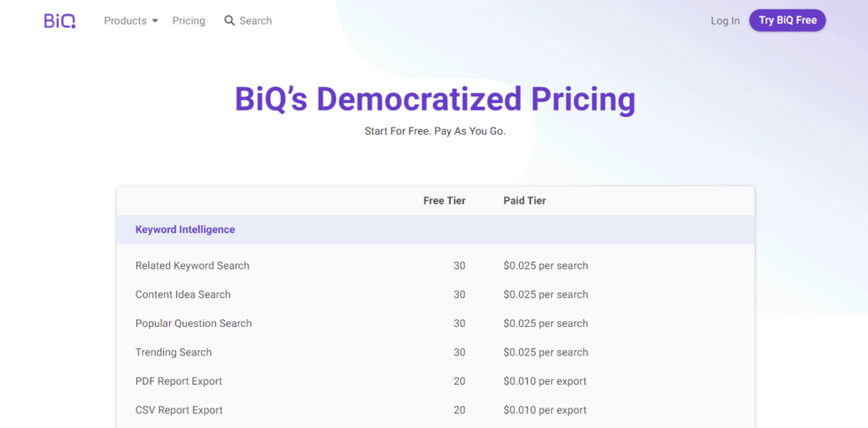The width and height of the screenshot is (868, 428).
Task: Open the Products menu
Action: (x=131, y=21)
